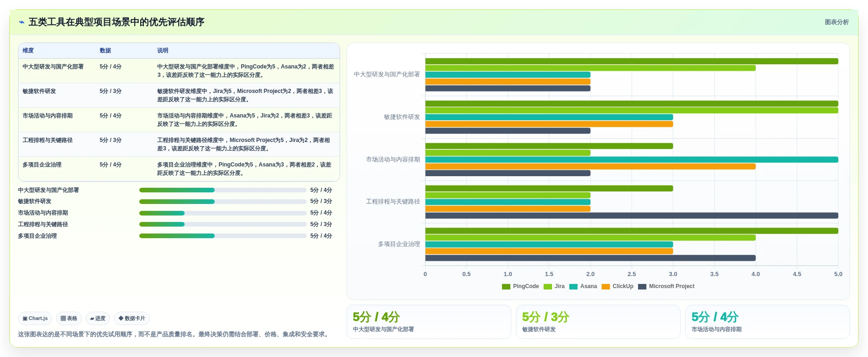The image size is (868, 357).
Task: Toggle Microsoft Project legend swatch
Action: click(642, 287)
